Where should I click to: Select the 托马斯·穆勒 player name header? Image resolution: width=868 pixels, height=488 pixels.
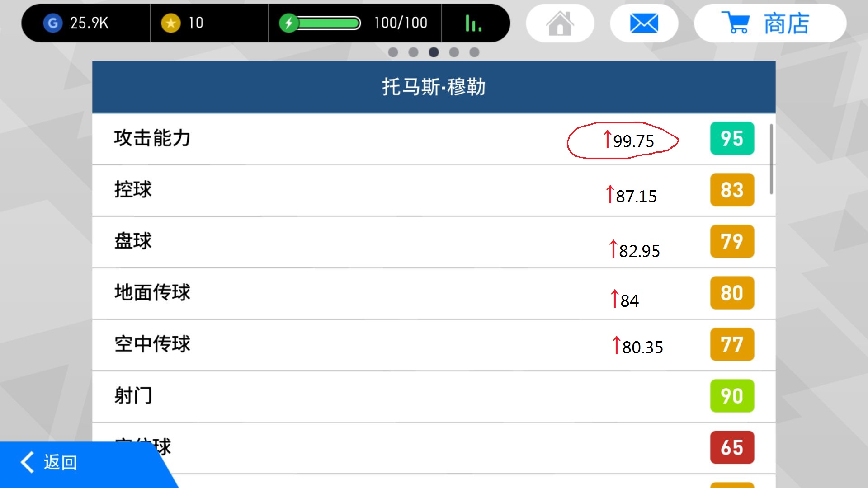(433, 86)
